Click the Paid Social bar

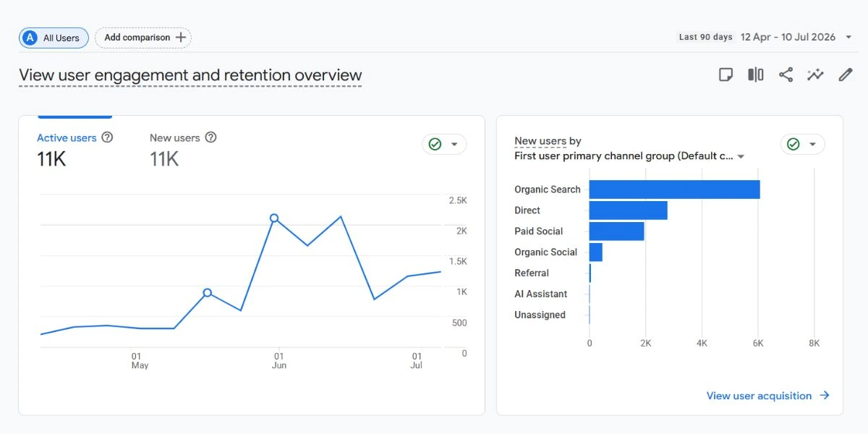click(616, 231)
